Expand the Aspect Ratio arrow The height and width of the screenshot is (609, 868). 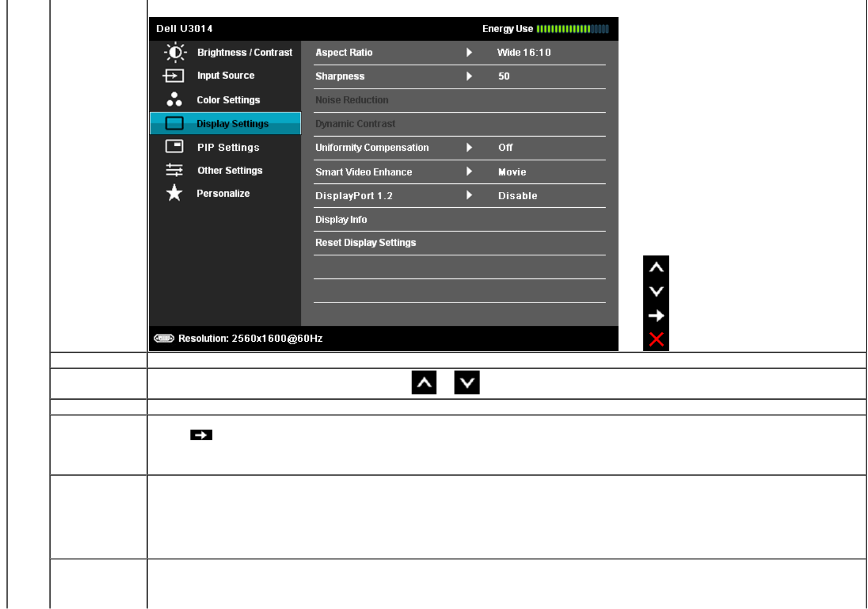click(x=469, y=52)
